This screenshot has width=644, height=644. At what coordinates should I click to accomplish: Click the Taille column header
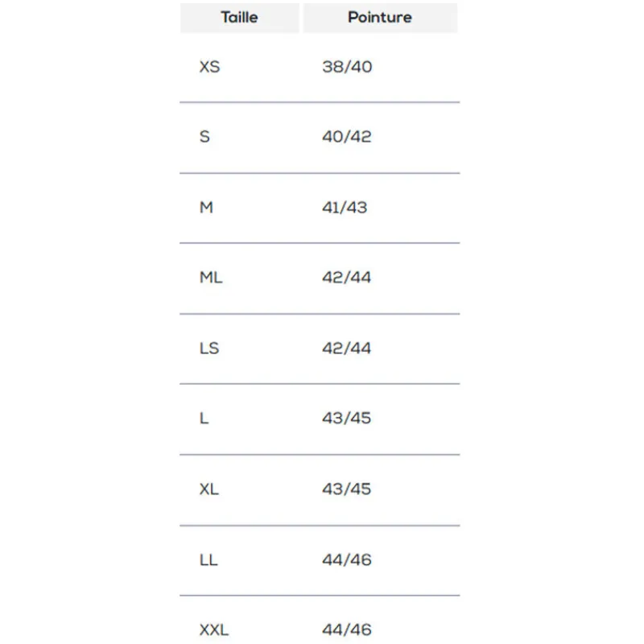239,17
